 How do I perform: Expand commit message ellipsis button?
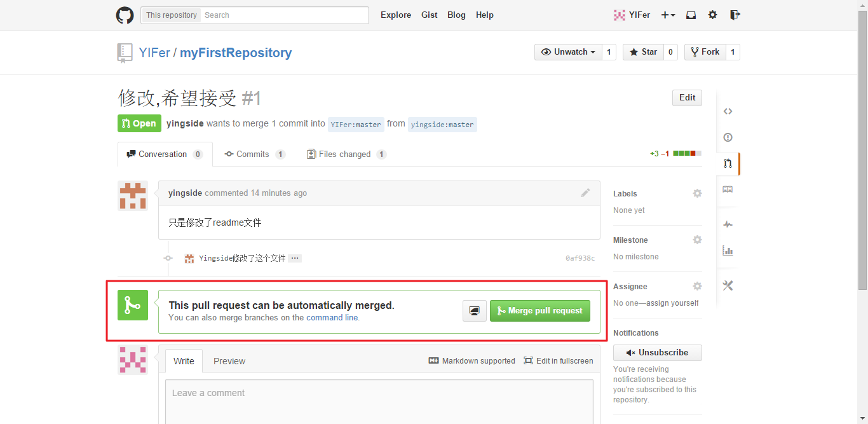[295, 258]
